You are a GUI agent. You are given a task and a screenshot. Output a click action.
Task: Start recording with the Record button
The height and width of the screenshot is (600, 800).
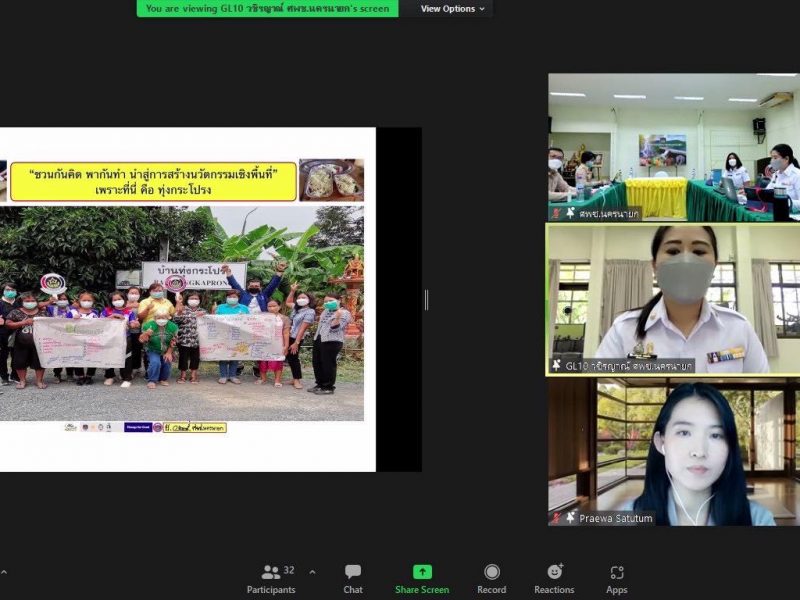pyautogui.click(x=491, y=578)
